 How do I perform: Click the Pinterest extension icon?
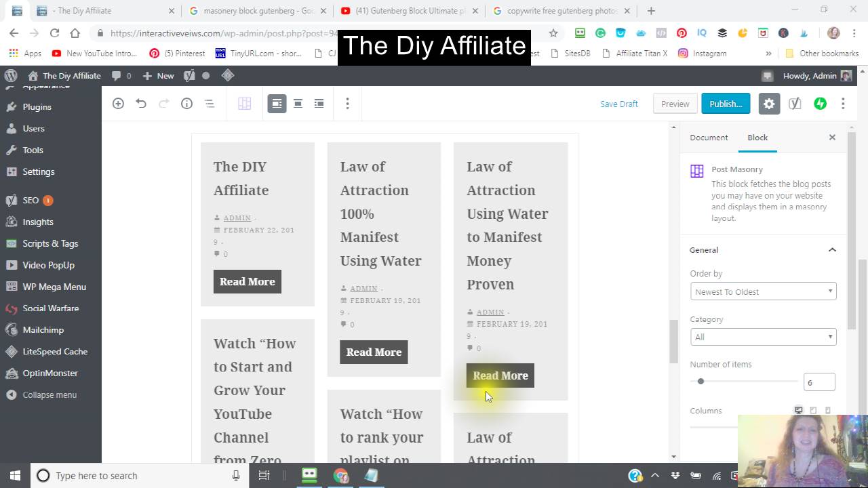tap(682, 33)
